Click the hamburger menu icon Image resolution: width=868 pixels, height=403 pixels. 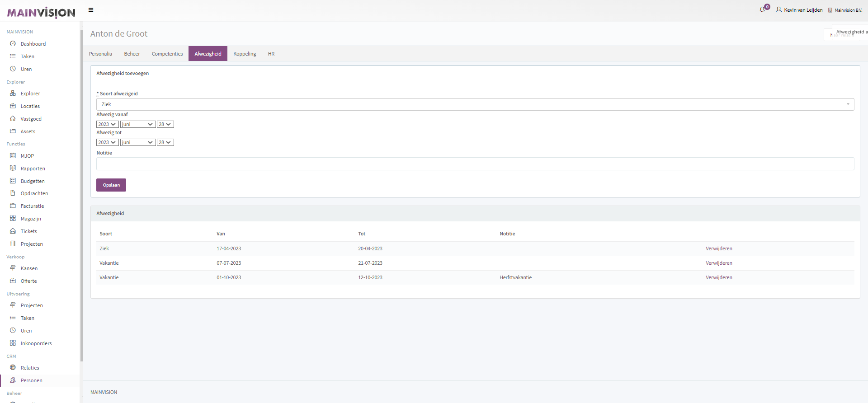click(x=91, y=10)
